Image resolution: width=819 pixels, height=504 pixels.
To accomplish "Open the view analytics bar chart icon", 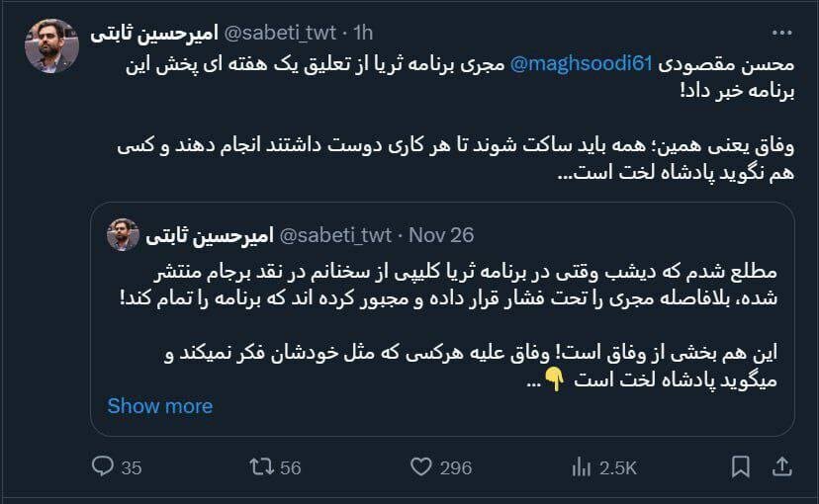I will [x=582, y=466].
